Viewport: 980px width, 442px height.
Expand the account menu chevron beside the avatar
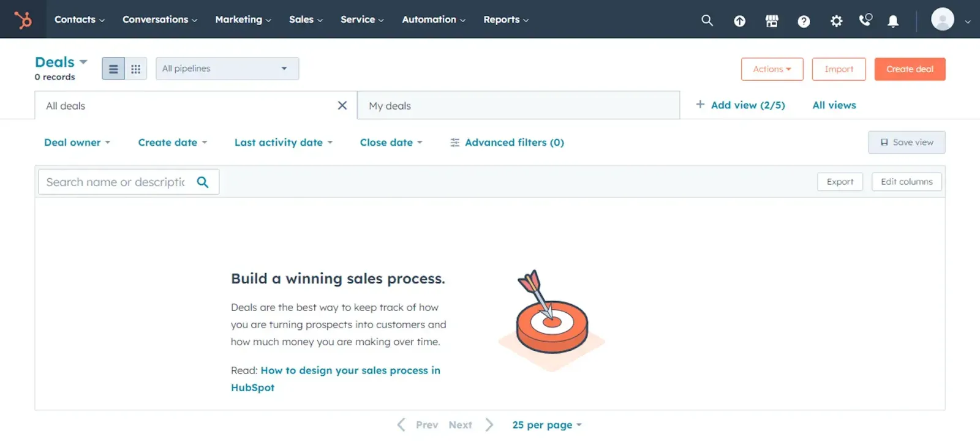(968, 21)
